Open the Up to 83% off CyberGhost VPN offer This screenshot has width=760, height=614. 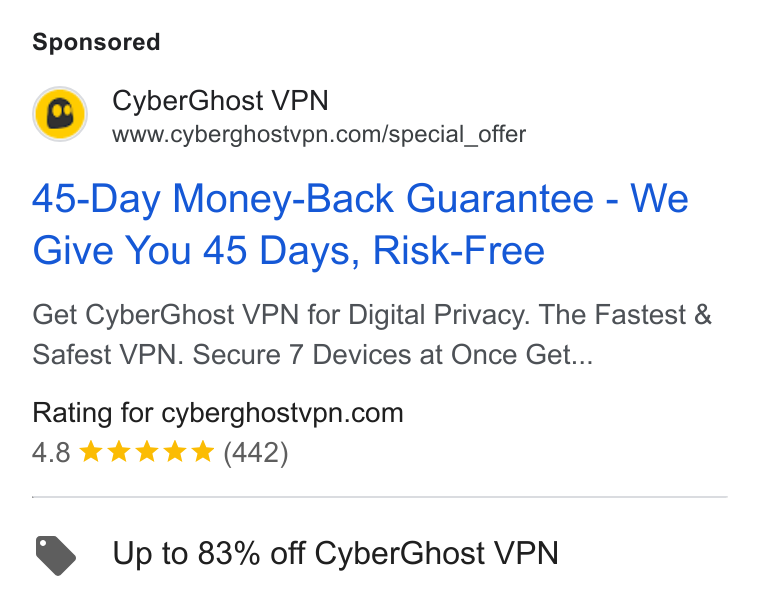pos(335,553)
